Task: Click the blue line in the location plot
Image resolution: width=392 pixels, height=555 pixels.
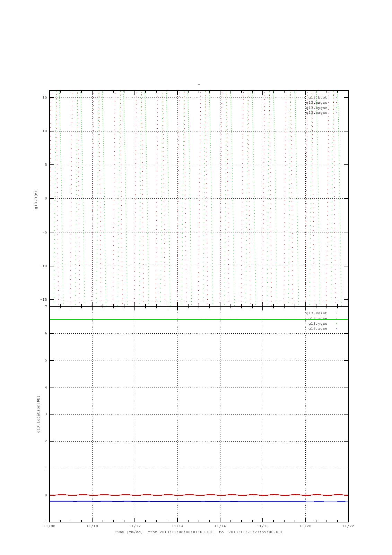Action: (x=156, y=502)
